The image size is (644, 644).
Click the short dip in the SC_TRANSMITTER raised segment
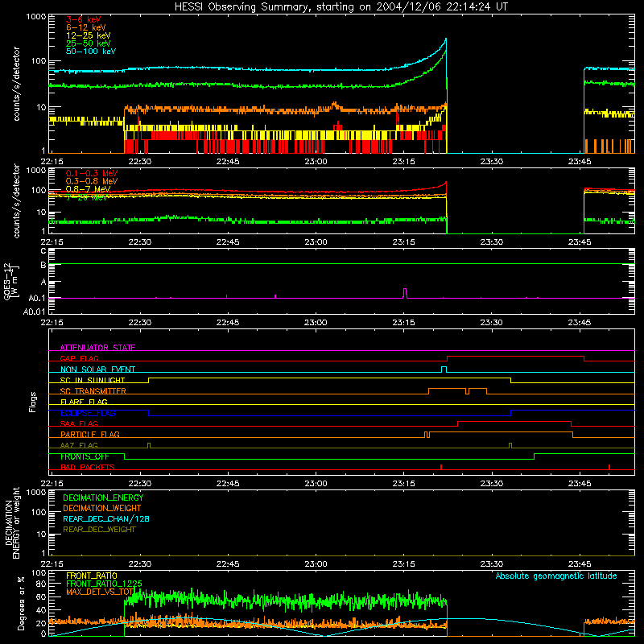coord(468,391)
